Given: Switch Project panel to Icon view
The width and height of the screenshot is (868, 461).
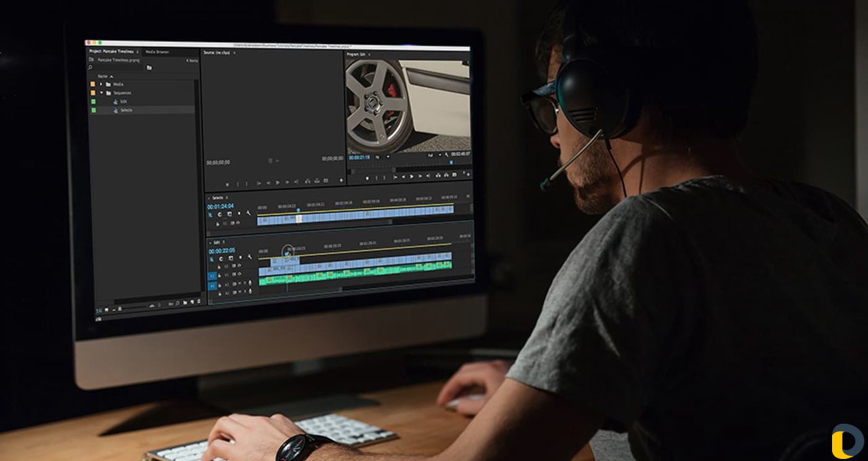Looking at the screenshot, I should tap(106, 310).
